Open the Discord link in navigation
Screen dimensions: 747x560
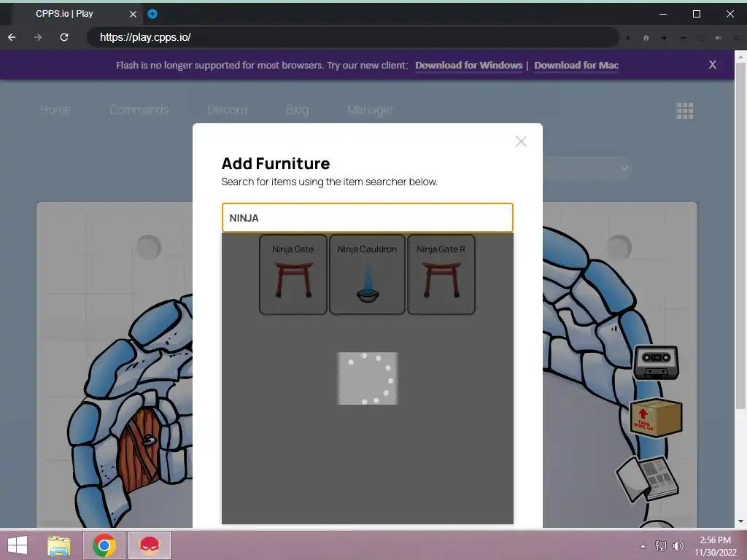[228, 110]
